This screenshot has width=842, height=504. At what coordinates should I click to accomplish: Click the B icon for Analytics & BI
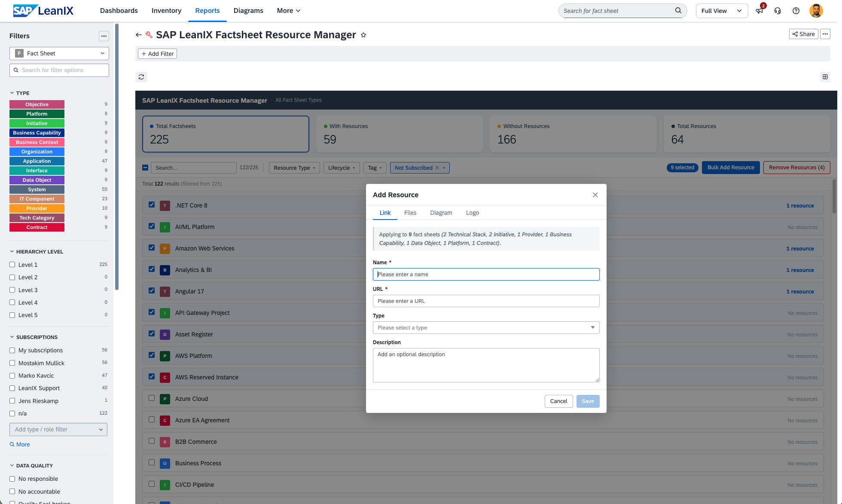pos(165,270)
